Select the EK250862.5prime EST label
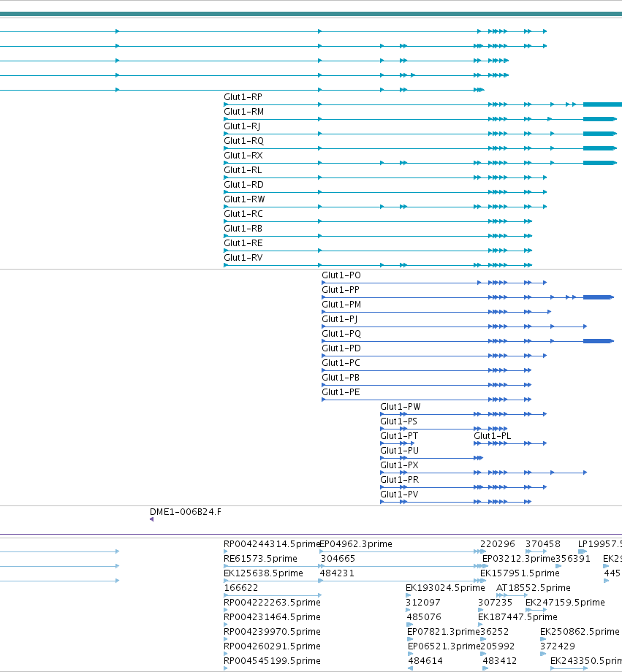This screenshot has height=672, width=622. [580, 631]
